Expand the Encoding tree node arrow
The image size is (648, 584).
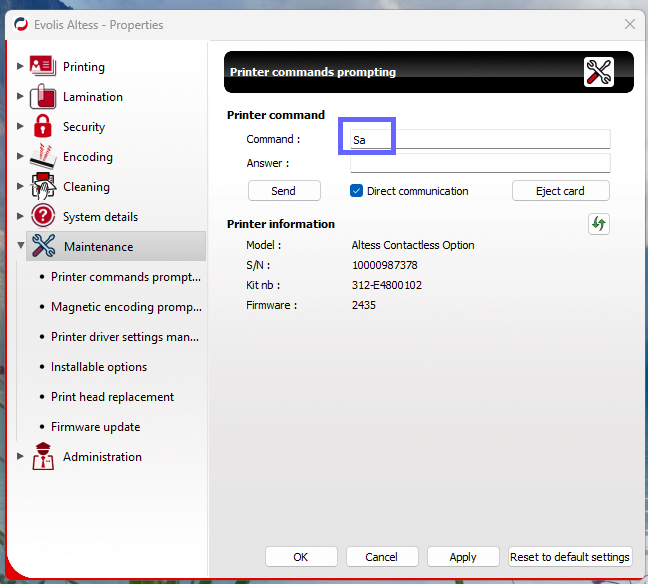tap(19, 156)
